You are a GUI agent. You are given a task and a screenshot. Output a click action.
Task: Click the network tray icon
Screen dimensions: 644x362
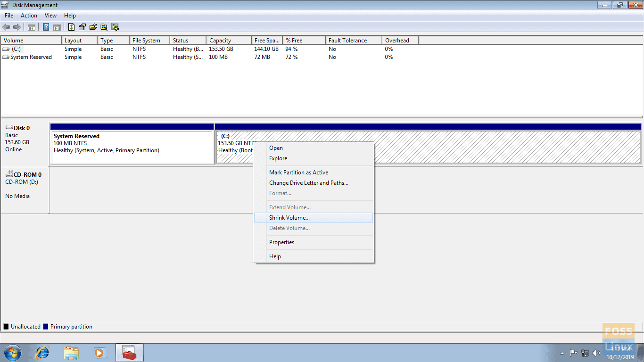pos(585,353)
